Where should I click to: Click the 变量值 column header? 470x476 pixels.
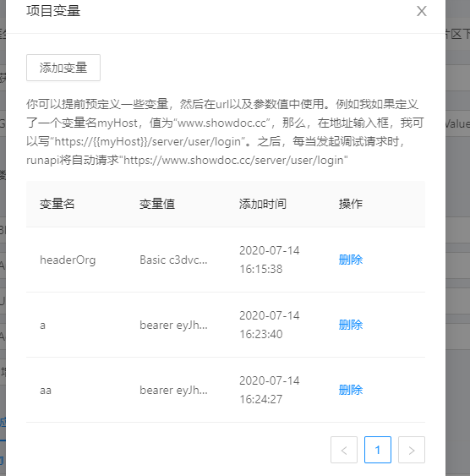[x=157, y=204]
